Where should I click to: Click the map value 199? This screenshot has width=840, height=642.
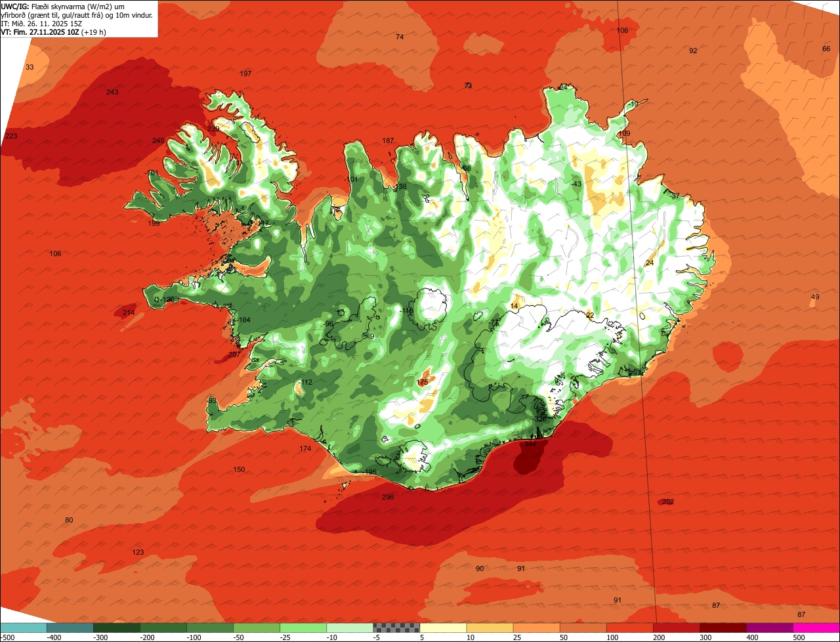[154, 223]
